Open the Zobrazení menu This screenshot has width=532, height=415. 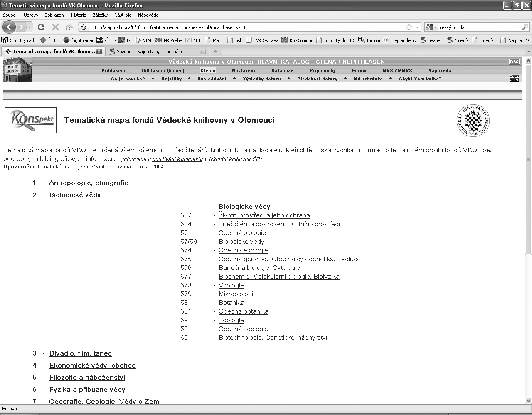[x=55, y=15]
